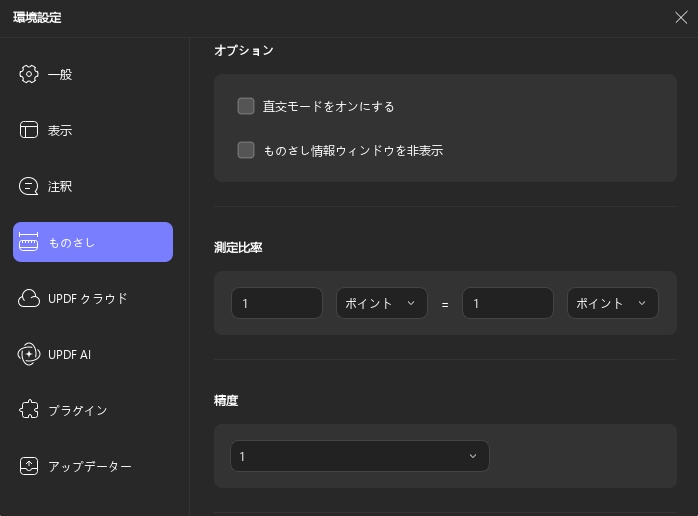
Task: Click the 直交モードをオンにする label text
Action: click(329, 107)
